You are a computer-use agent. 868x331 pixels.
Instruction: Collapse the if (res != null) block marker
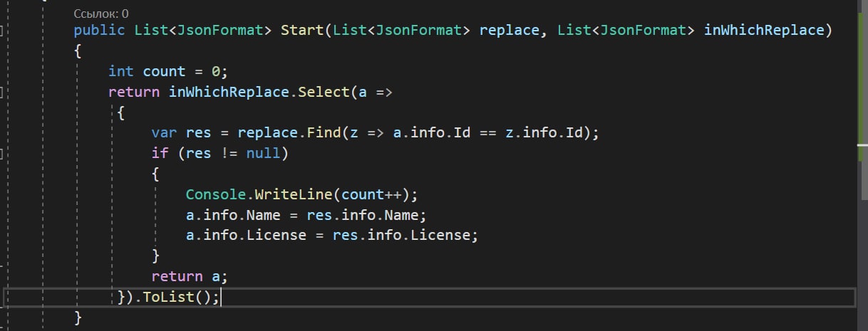pyautogui.click(x=2, y=153)
